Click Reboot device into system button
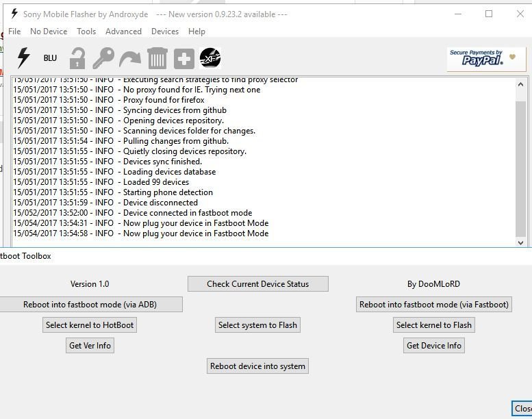 [258, 366]
